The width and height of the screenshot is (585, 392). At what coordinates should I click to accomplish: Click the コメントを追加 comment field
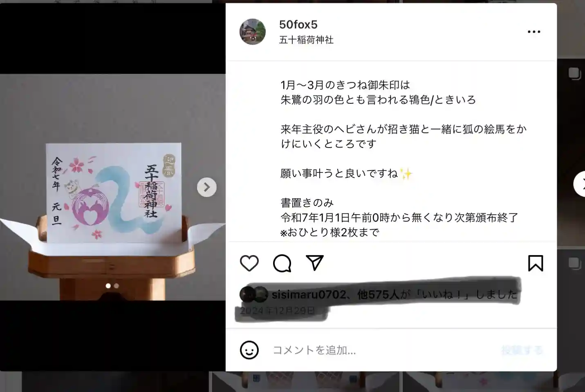384,350
